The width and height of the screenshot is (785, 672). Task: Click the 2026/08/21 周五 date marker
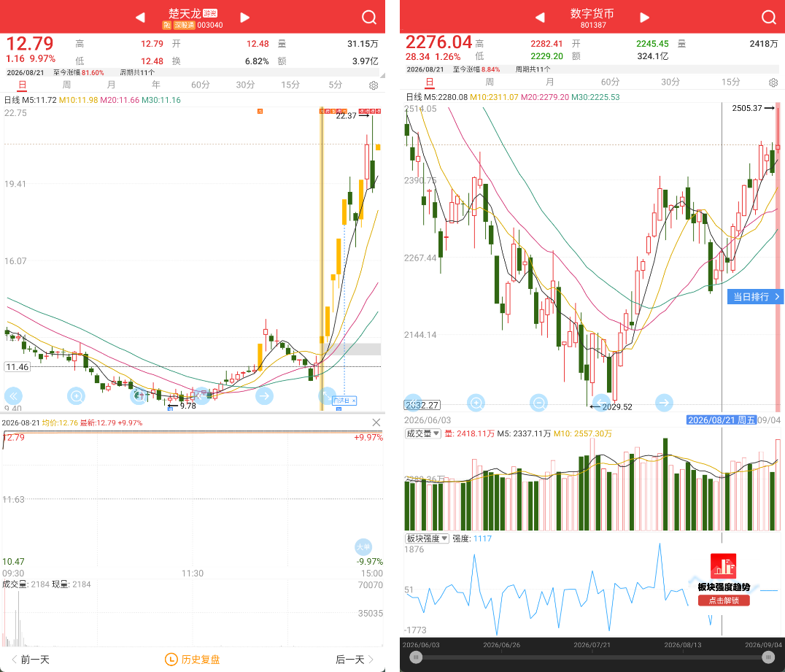pyautogui.click(x=722, y=420)
